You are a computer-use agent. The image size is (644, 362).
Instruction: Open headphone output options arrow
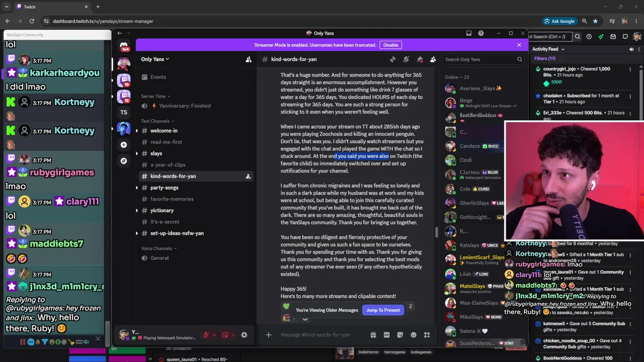click(233, 335)
